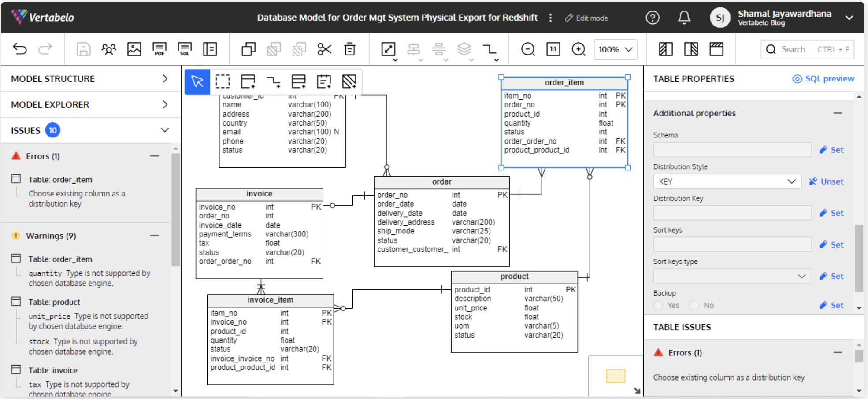Viewport: 868px width, 399px height.
Task: Export the diagram as image
Action: pyautogui.click(x=134, y=49)
